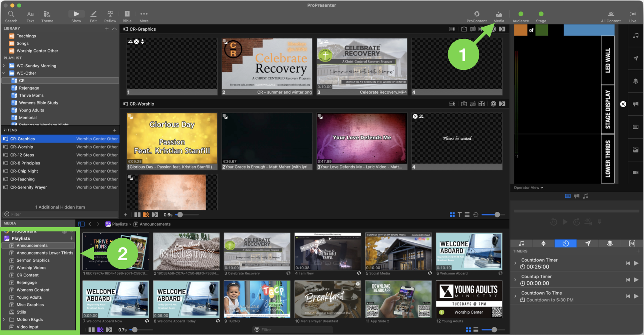This screenshot has width=644, height=335.
Task: Select CR-Serenity Prayer presentation
Action: 60,187
